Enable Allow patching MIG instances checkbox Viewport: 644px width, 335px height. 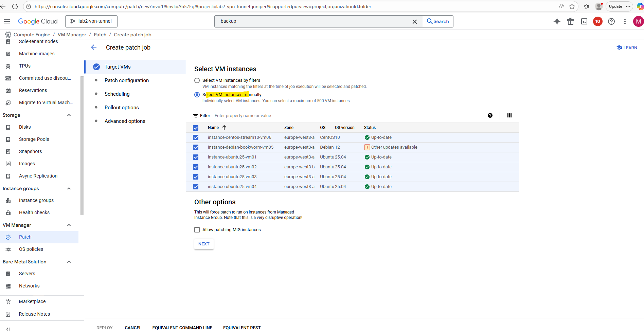[197, 230]
